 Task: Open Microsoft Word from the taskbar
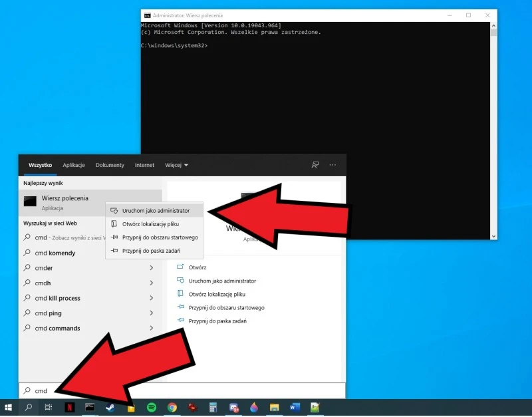[x=293, y=406]
